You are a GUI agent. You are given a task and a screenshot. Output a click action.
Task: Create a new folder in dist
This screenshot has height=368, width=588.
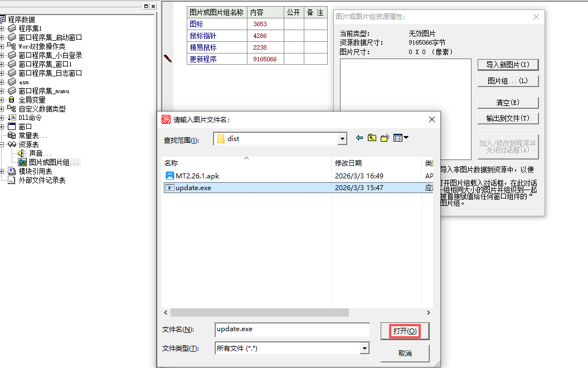(385, 138)
